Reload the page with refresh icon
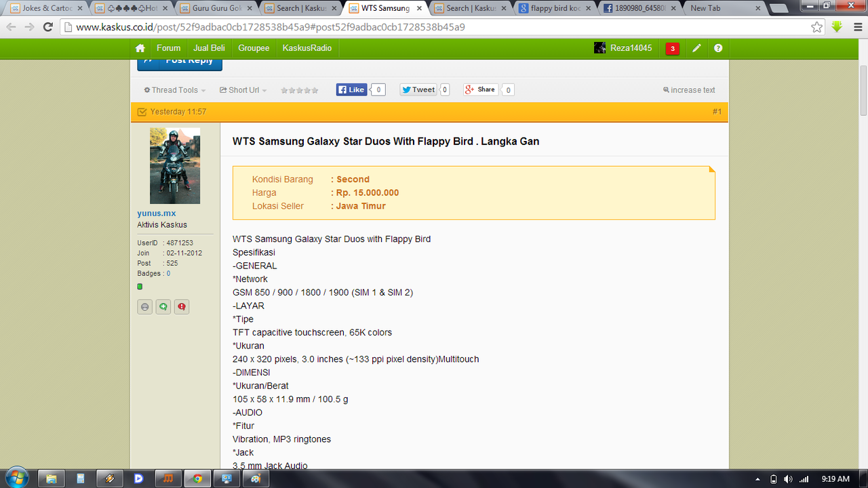Viewport: 868px width, 488px height. [47, 27]
